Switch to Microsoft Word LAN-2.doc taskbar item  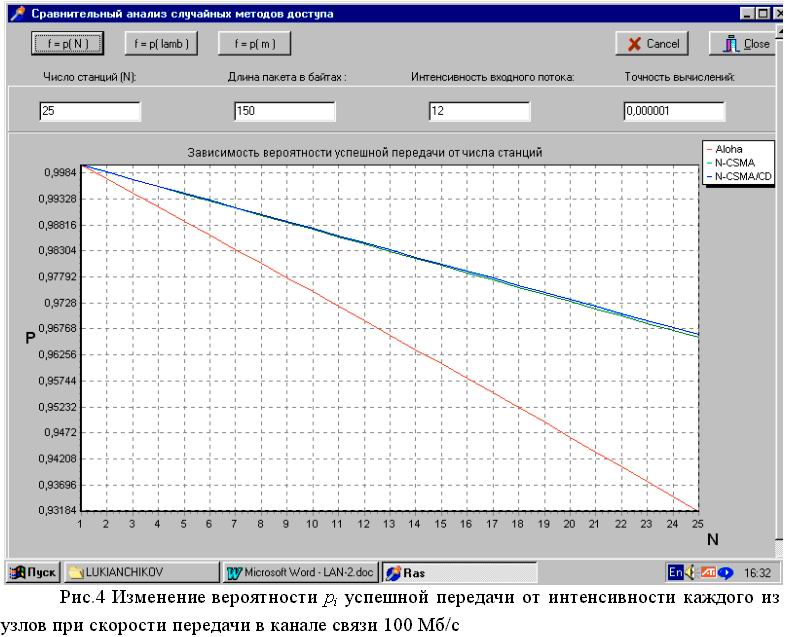[301, 572]
